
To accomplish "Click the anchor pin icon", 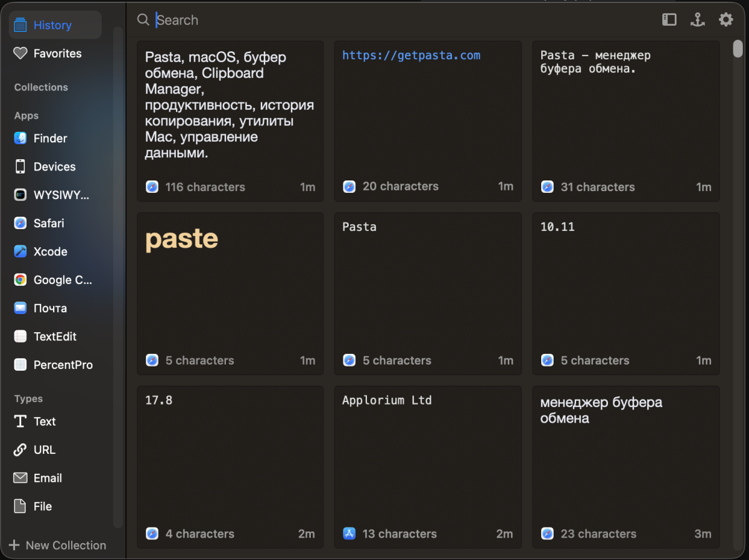I will coord(697,20).
